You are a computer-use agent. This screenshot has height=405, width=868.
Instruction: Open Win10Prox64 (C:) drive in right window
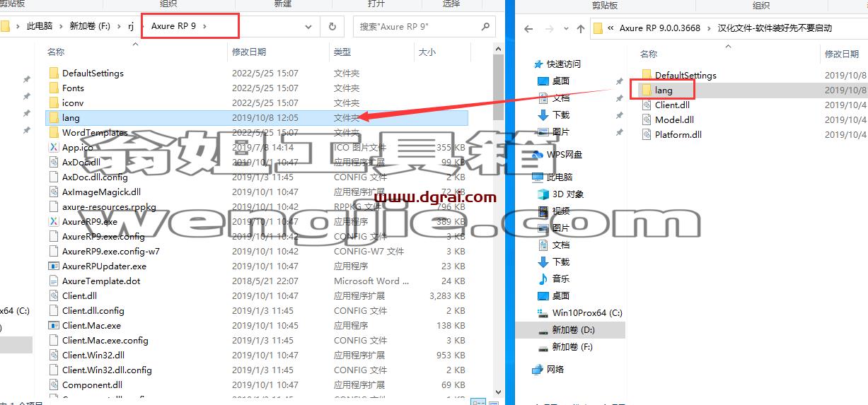587,312
